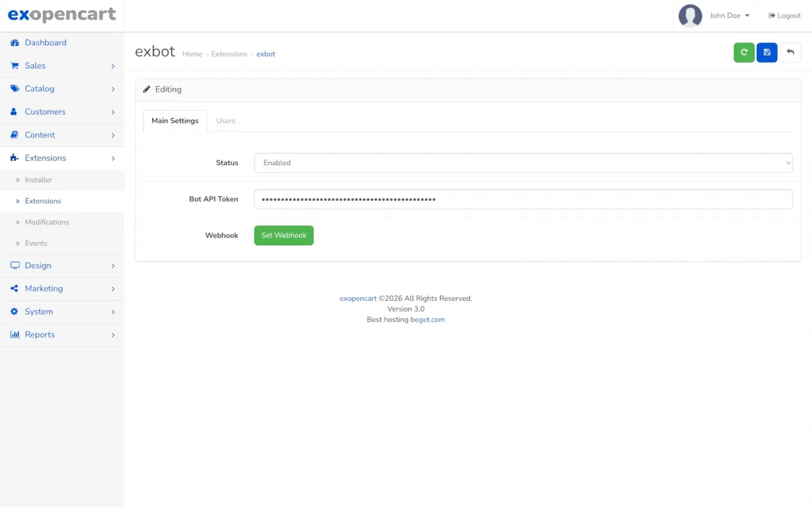Select the Main Settings tab
812x507 pixels.
(x=175, y=121)
